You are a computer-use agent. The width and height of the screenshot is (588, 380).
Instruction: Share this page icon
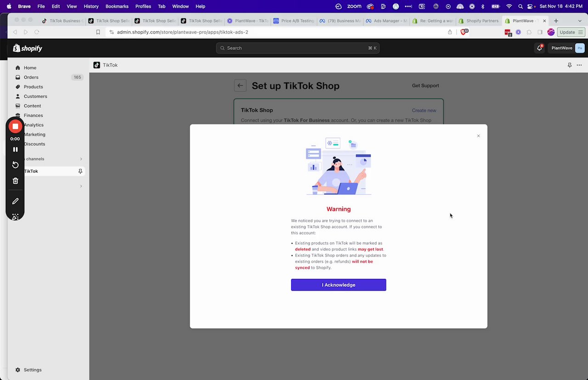(x=450, y=32)
